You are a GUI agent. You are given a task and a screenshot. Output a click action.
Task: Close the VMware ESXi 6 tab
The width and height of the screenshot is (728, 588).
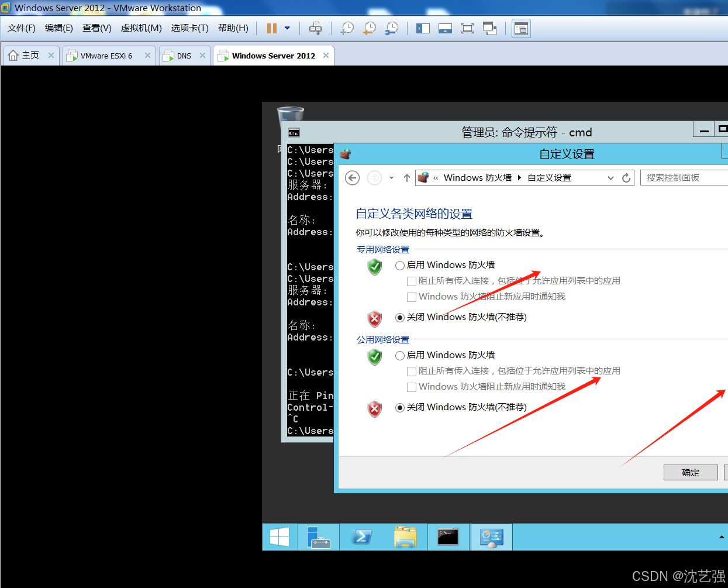point(147,56)
